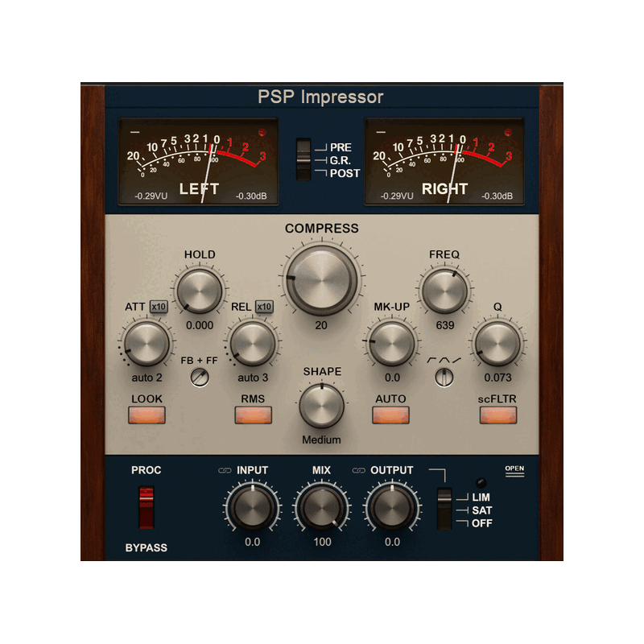Click the LEFT meter red clip LED
644x644 pixels.
(262, 132)
